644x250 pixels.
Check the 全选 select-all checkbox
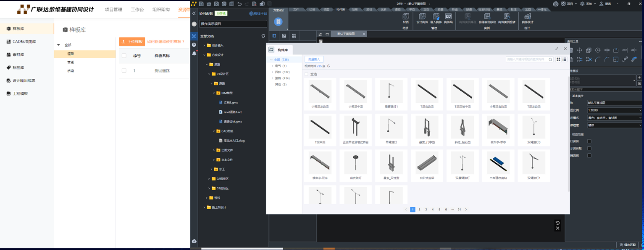(x=307, y=74)
